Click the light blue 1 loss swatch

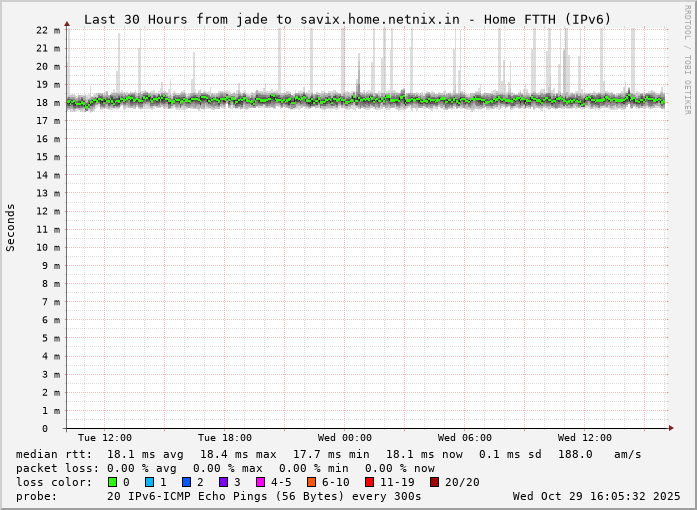(149, 482)
